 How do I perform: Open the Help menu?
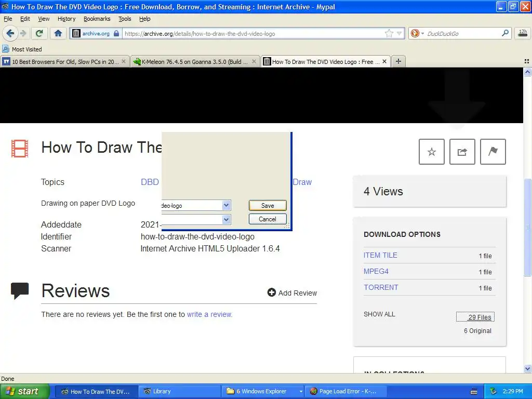pyautogui.click(x=144, y=19)
